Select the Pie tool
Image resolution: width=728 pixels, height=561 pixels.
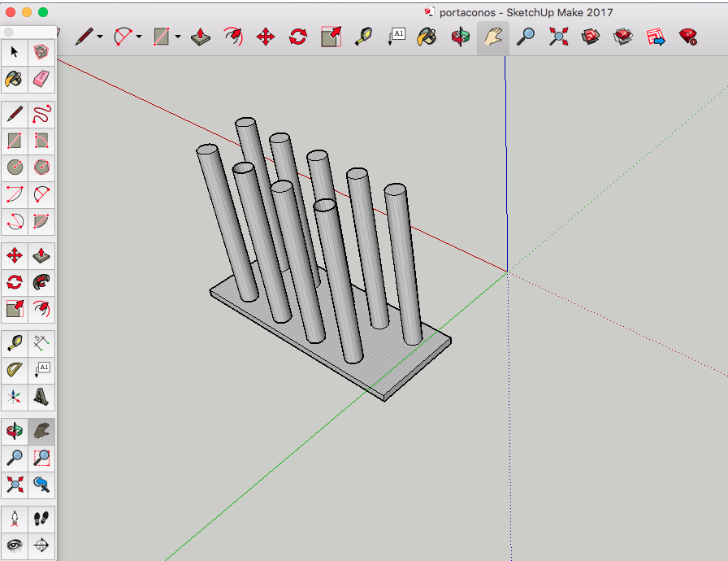(x=41, y=221)
